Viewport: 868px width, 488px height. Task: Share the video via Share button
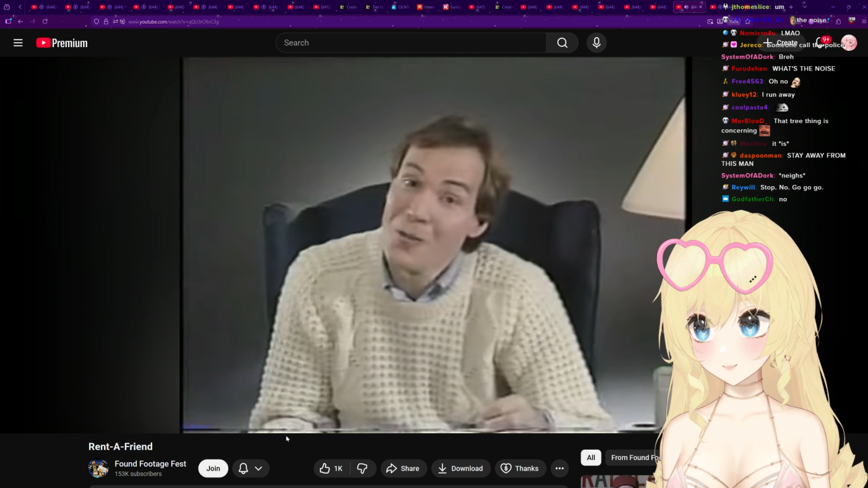pyautogui.click(x=403, y=468)
